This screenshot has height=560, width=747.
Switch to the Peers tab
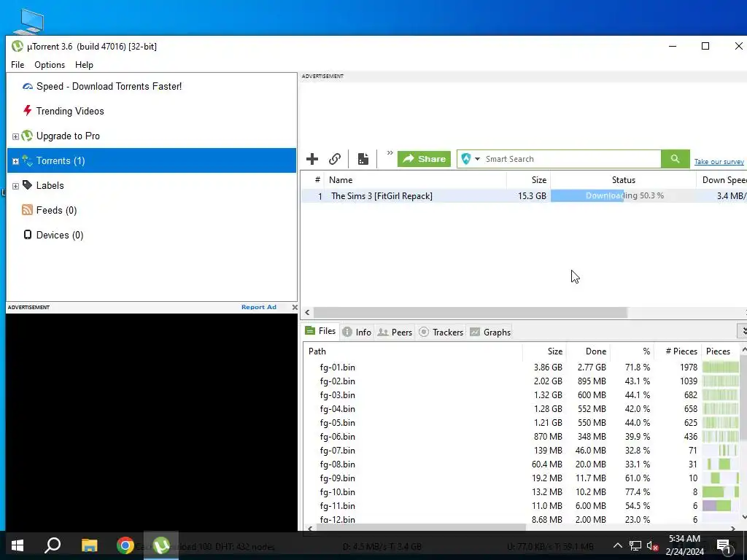click(x=395, y=332)
